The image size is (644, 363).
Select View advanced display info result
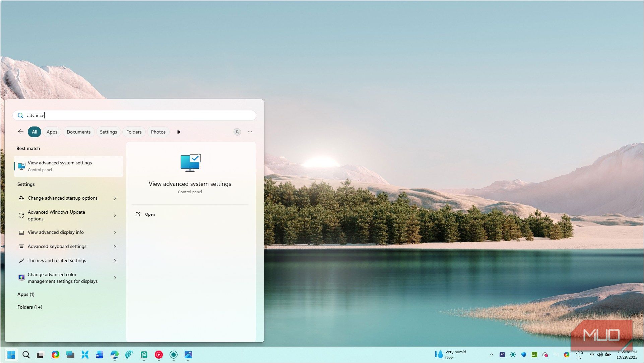coord(56,232)
